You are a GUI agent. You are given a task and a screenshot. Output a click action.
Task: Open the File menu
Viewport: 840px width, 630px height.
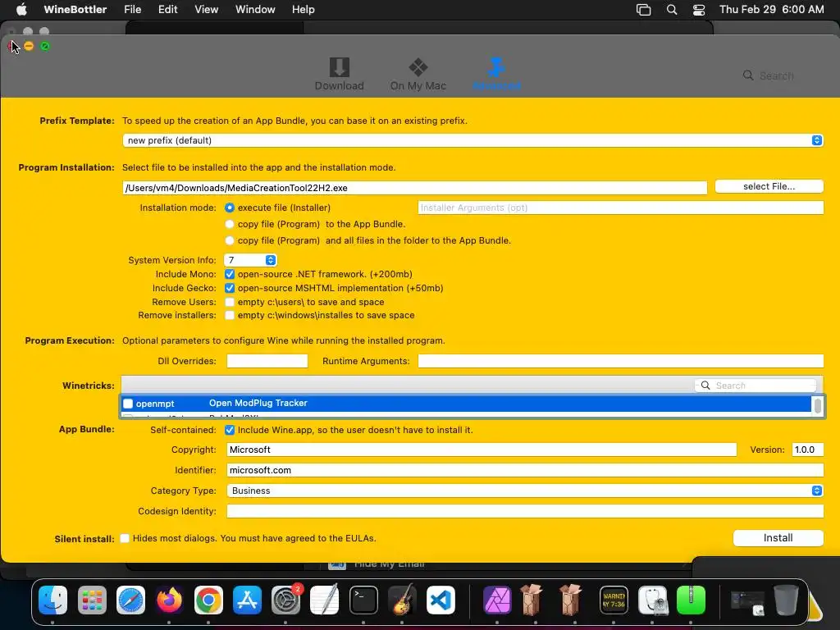point(132,9)
